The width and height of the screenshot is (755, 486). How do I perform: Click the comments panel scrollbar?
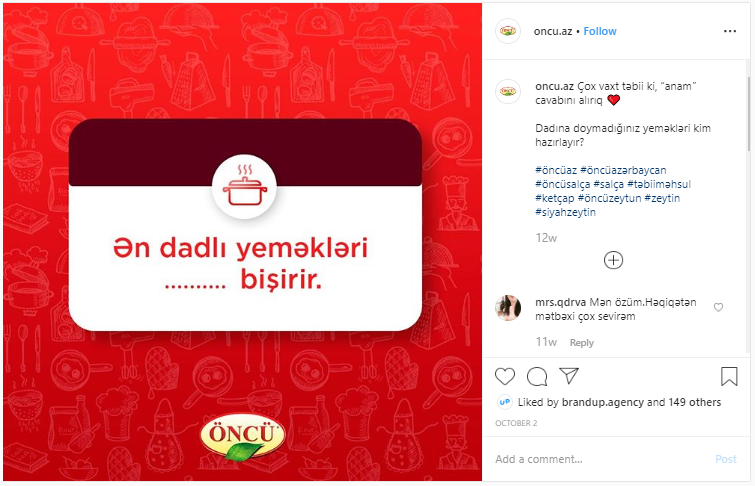point(749,114)
